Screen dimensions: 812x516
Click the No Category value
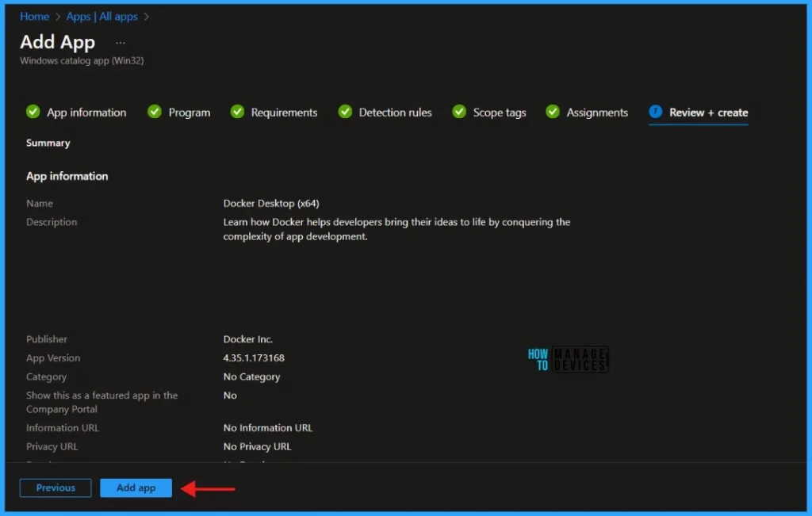251,376
